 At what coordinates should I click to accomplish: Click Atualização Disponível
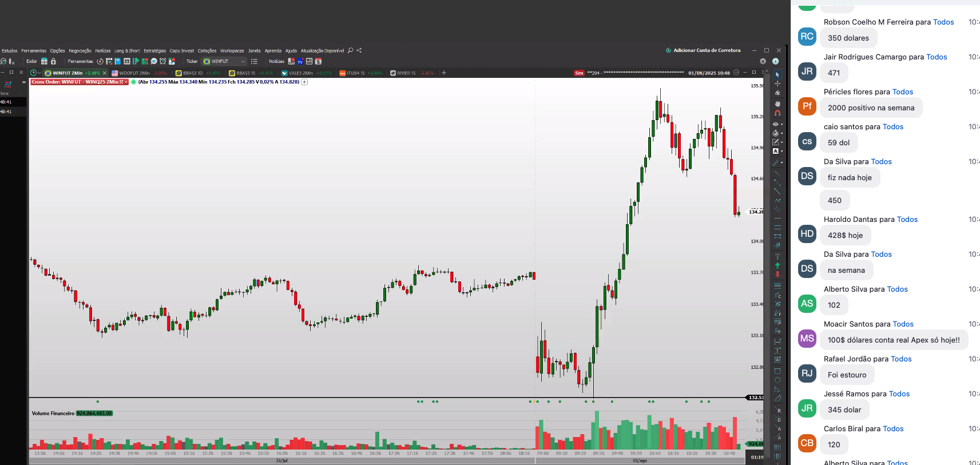click(323, 50)
